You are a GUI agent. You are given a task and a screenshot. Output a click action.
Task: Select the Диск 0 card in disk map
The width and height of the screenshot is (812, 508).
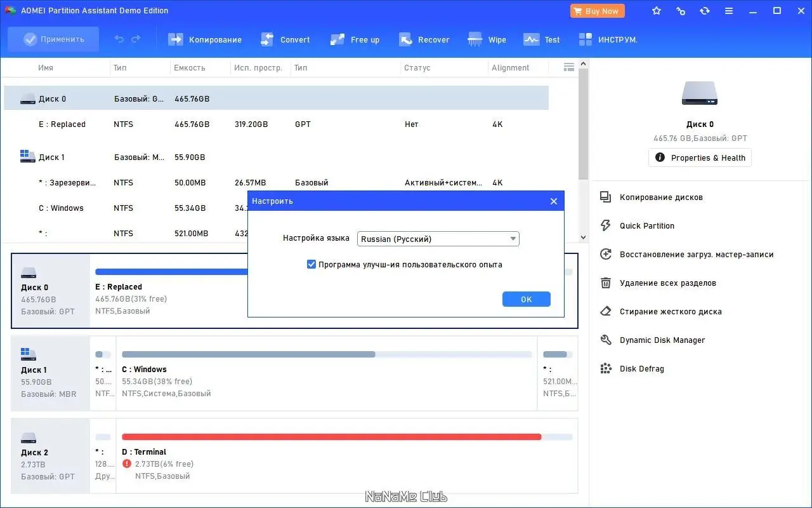tap(51, 291)
